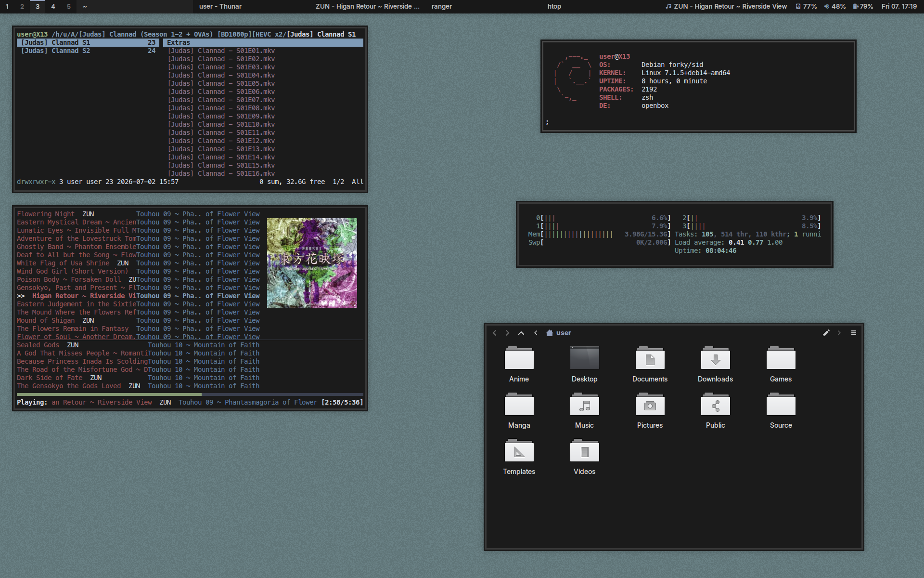Select the Extras entry in ranger
924x578 pixels.
tap(263, 42)
